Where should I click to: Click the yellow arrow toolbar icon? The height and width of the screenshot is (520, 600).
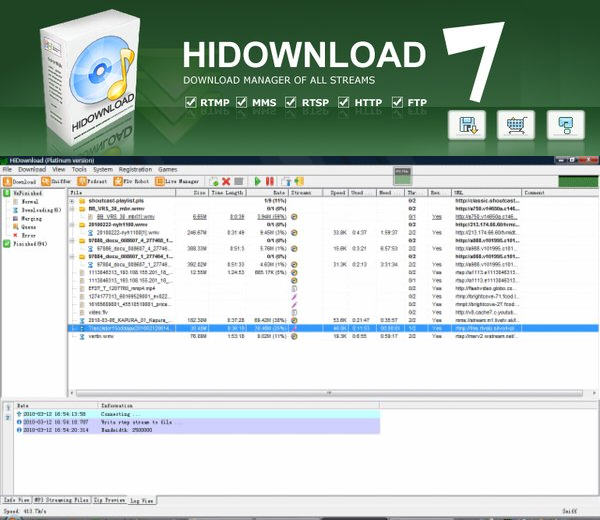click(299, 181)
